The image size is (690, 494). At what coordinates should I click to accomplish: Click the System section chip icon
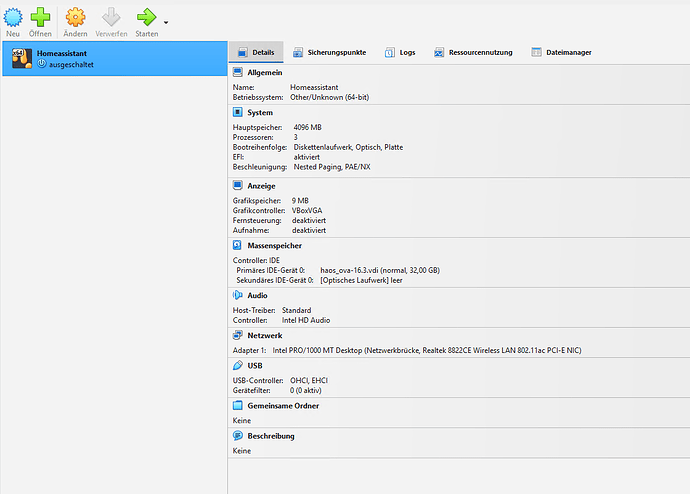click(238, 112)
